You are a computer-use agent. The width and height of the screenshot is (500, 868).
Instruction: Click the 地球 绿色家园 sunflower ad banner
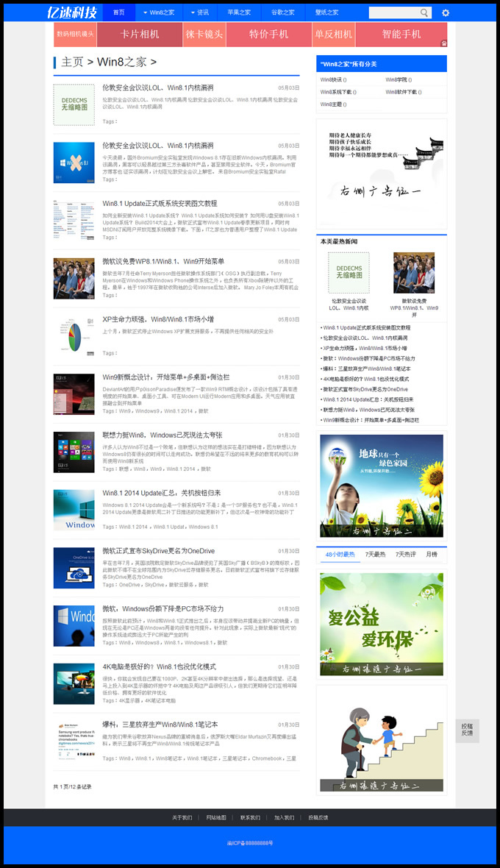[x=382, y=485]
